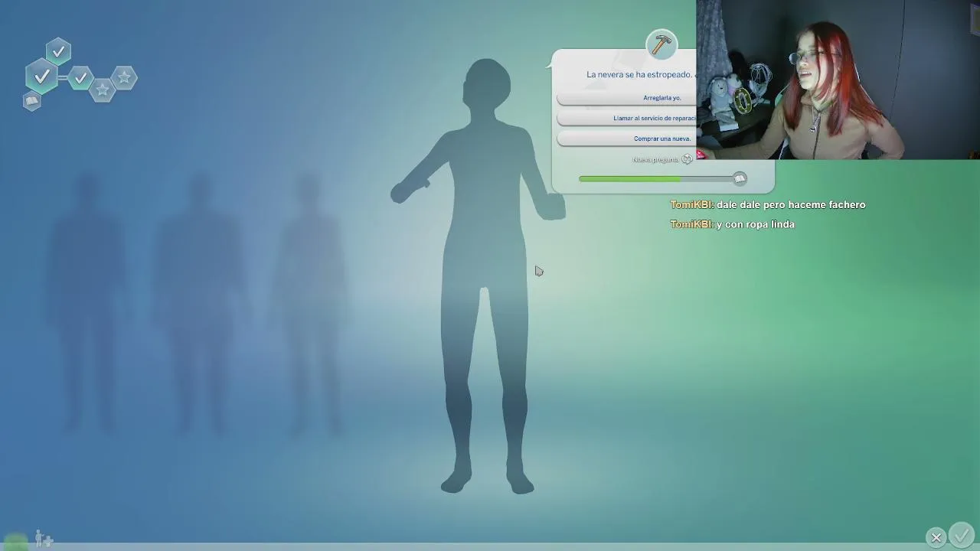Click the book icon ending the progress bar
The width and height of the screenshot is (980, 551).
tap(740, 178)
